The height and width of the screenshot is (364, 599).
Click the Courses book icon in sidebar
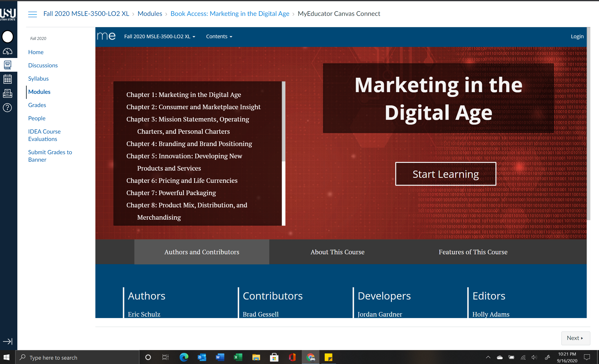(x=7, y=65)
